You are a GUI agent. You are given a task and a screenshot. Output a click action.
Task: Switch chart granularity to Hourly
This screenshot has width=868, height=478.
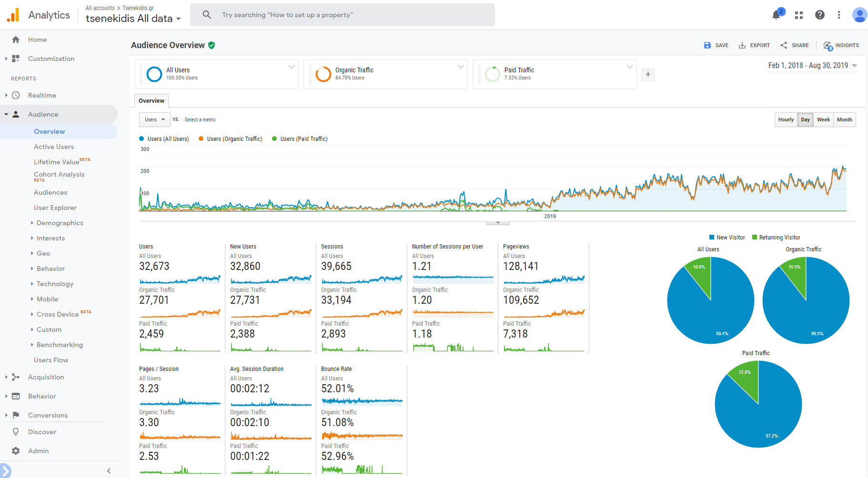786,119
